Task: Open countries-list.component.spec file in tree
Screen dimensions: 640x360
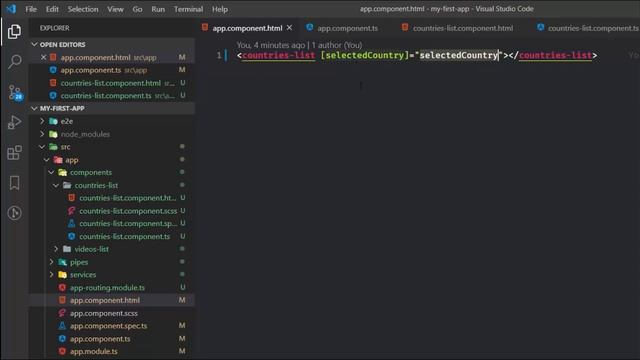Action: coord(112,224)
